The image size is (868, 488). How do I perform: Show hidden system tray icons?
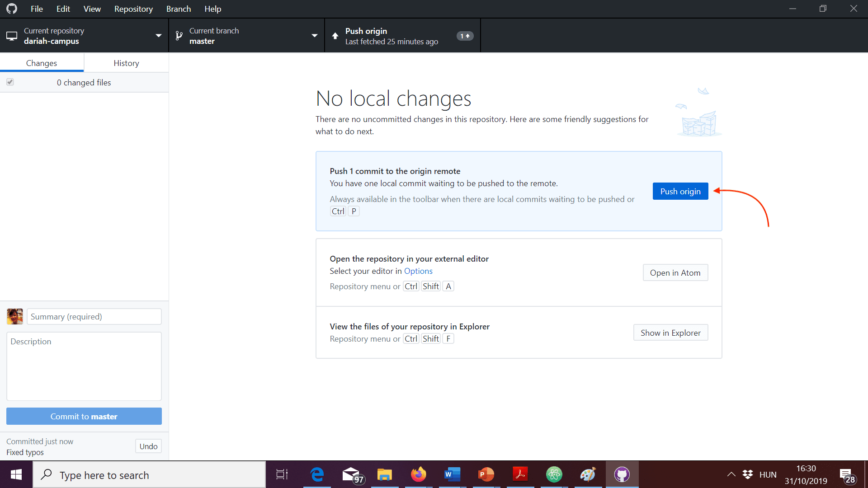[731, 474]
